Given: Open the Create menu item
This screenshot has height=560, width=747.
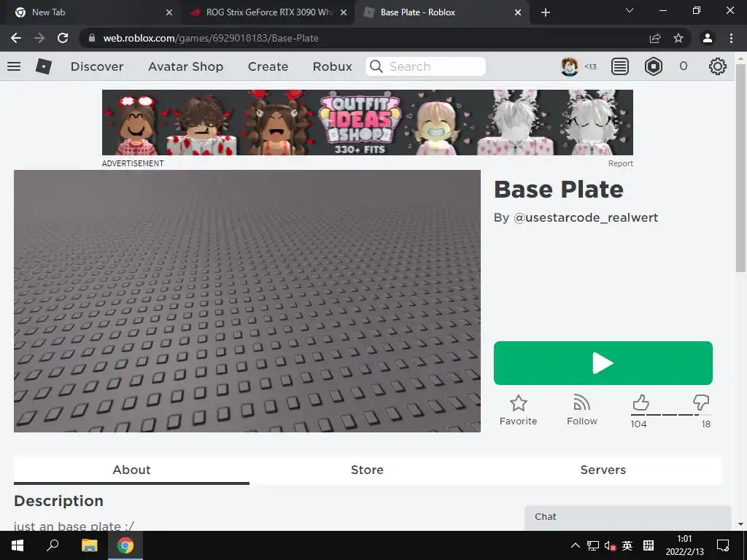Looking at the screenshot, I should 268,66.
